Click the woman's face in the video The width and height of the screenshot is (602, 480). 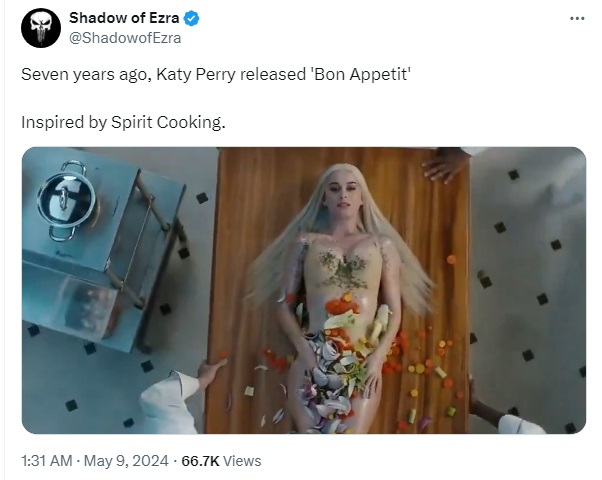click(342, 200)
